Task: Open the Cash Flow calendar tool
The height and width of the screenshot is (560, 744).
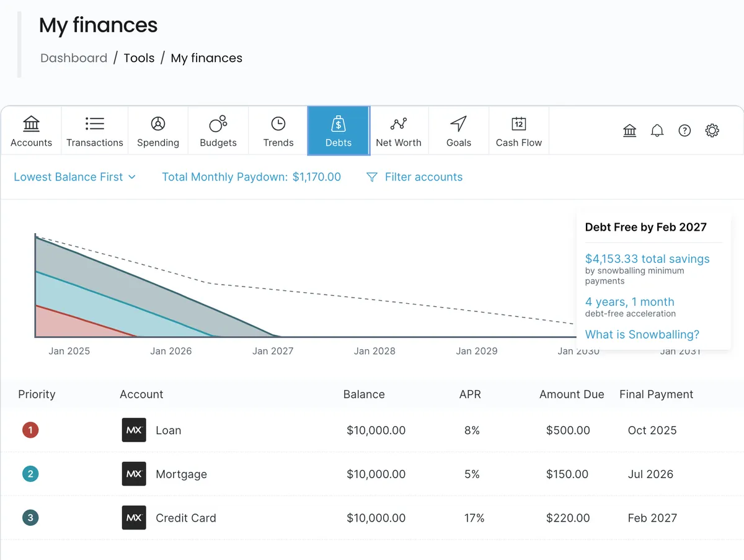Action: click(518, 130)
